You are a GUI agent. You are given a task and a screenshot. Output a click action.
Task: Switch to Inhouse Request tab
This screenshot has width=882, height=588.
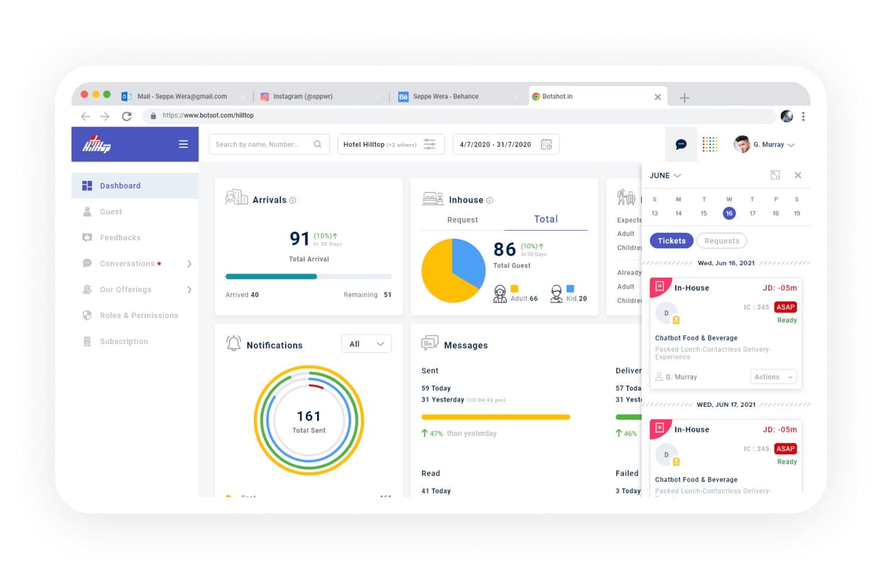tap(462, 220)
